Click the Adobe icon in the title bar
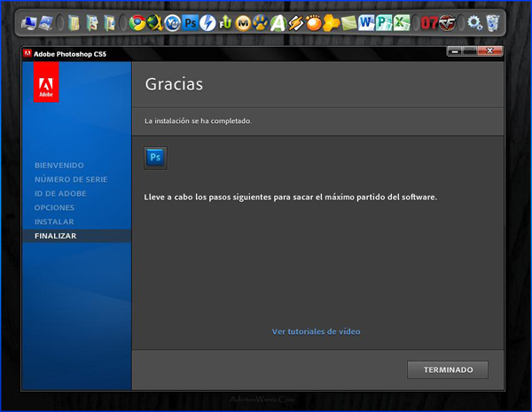The height and width of the screenshot is (412, 532). point(27,53)
